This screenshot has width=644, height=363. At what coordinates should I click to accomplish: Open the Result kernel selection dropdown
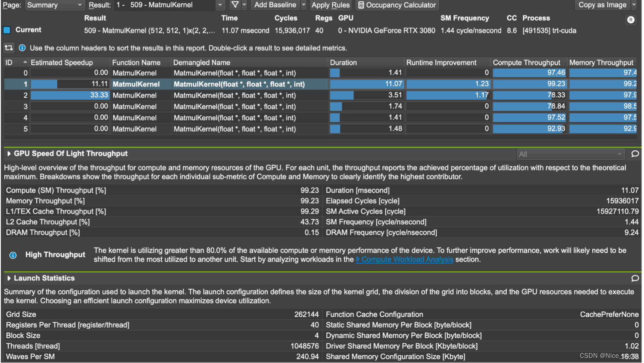[169, 5]
